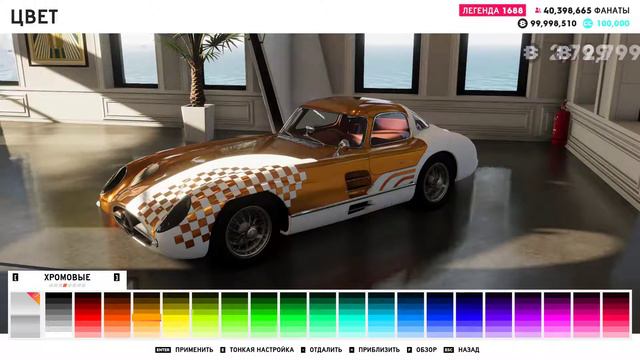Click the ХРОМОВЫЕ palette tab title

pos(67,277)
